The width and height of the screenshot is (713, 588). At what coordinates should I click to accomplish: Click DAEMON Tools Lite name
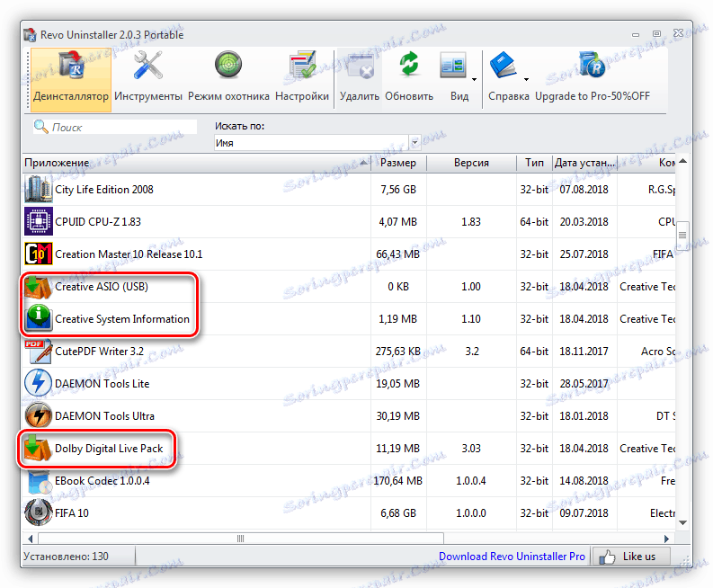[x=102, y=384]
